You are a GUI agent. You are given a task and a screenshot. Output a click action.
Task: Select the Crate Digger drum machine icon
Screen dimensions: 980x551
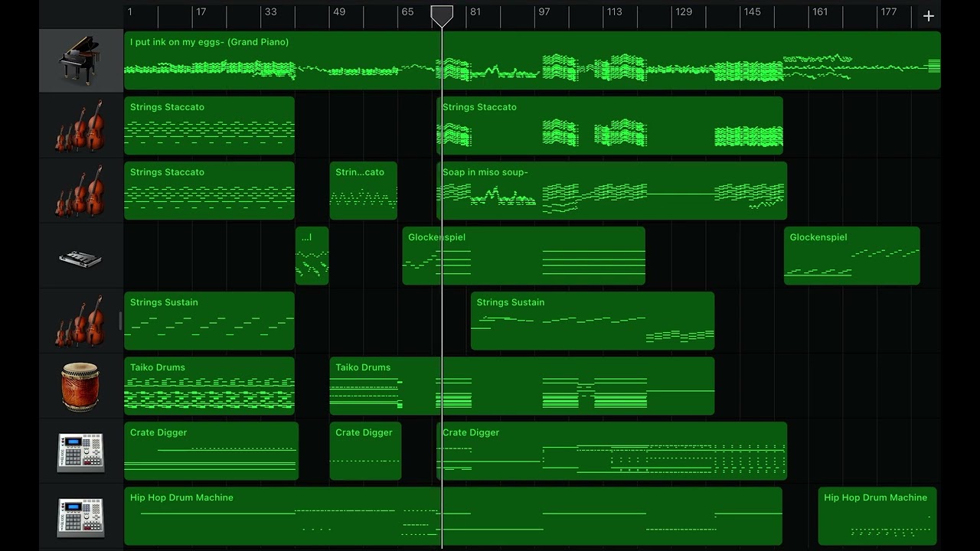point(80,452)
